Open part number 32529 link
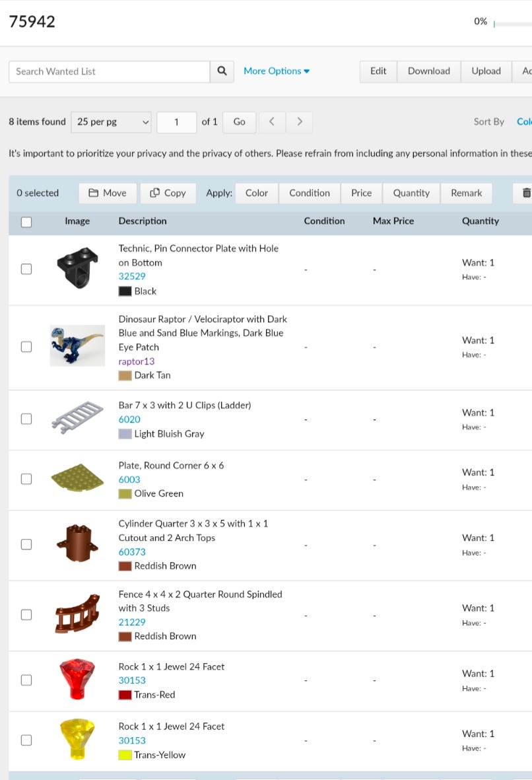Viewport: 532px width, 780px height. coord(132,277)
